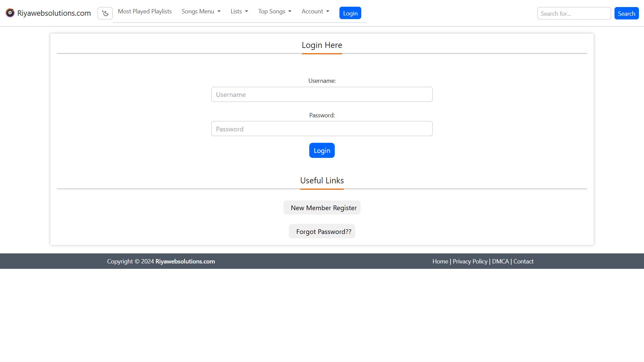Image resolution: width=644 pixels, height=362 pixels.
Task: Toggle dark mode with the moon icon
Action: pos(105,13)
